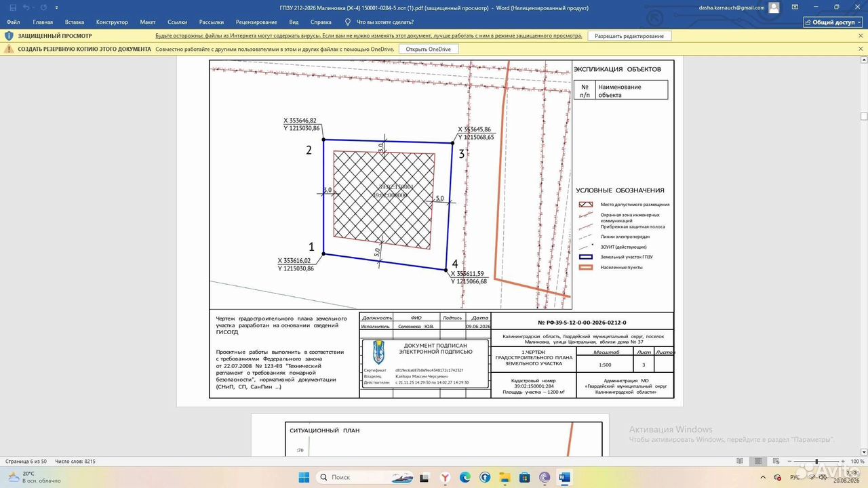Click the Save icon in quick access toolbar

(13, 7)
